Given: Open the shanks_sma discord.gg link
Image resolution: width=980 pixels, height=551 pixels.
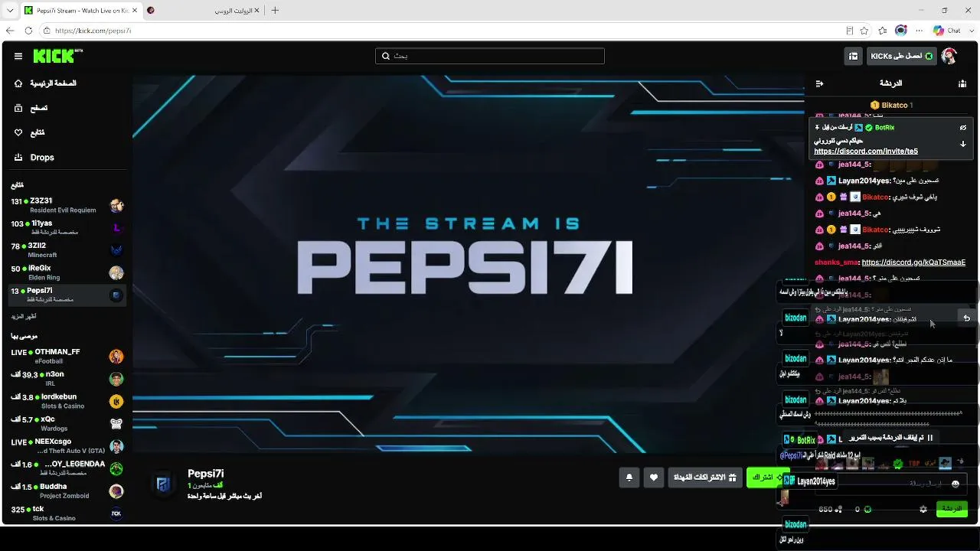Looking at the screenshot, I should click(x=913, y=262).
